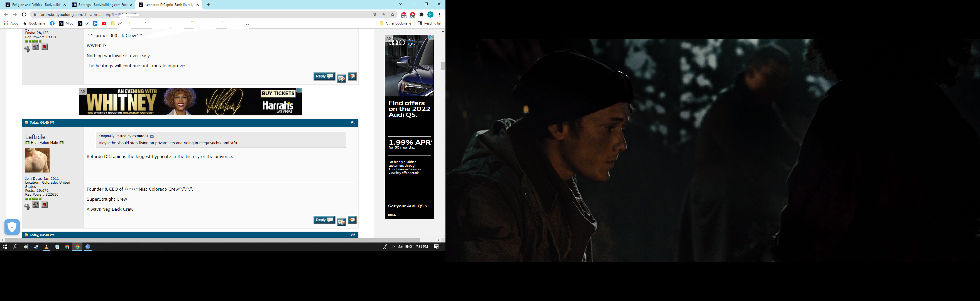
Task: Click the vertical page scrollbar thumb
Action: (x=443, y=66)
